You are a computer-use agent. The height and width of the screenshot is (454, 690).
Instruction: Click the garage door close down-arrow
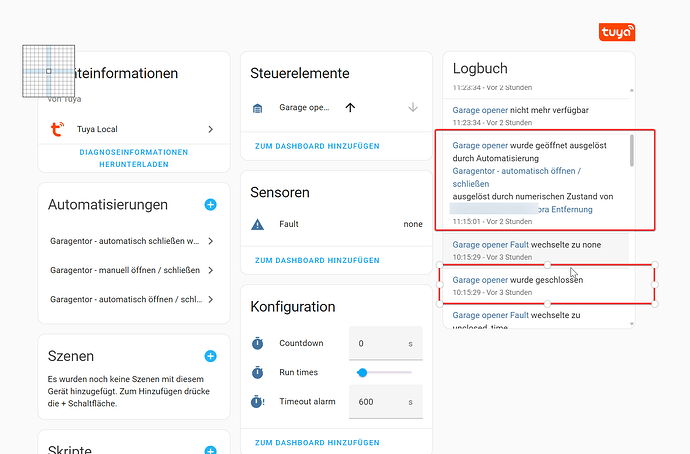(412, 108)
